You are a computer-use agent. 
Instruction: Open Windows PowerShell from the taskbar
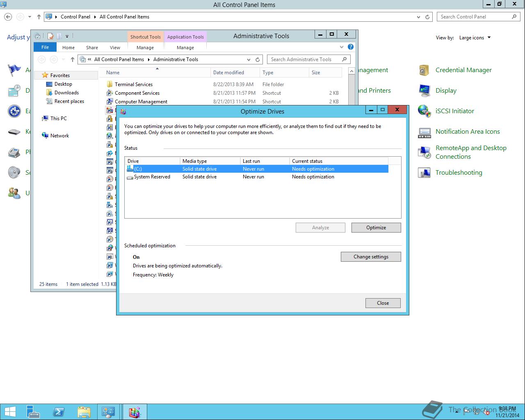(59, 412)
